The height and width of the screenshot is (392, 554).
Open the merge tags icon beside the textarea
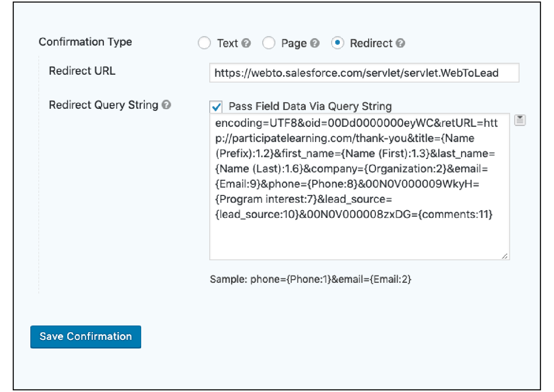pos(520,120)
